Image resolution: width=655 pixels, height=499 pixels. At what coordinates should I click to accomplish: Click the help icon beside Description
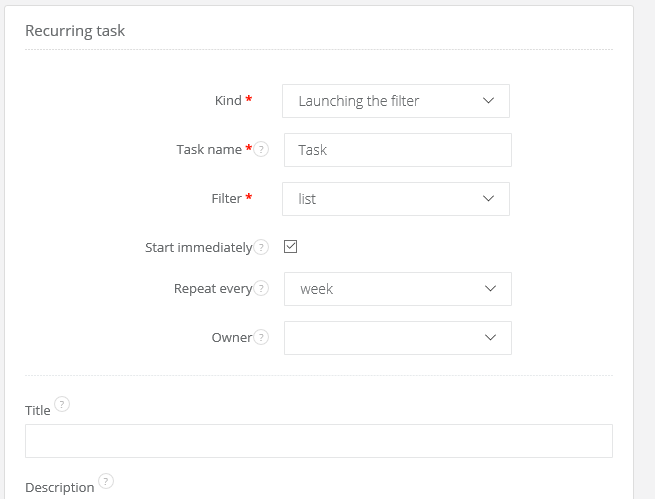point(106,481)
